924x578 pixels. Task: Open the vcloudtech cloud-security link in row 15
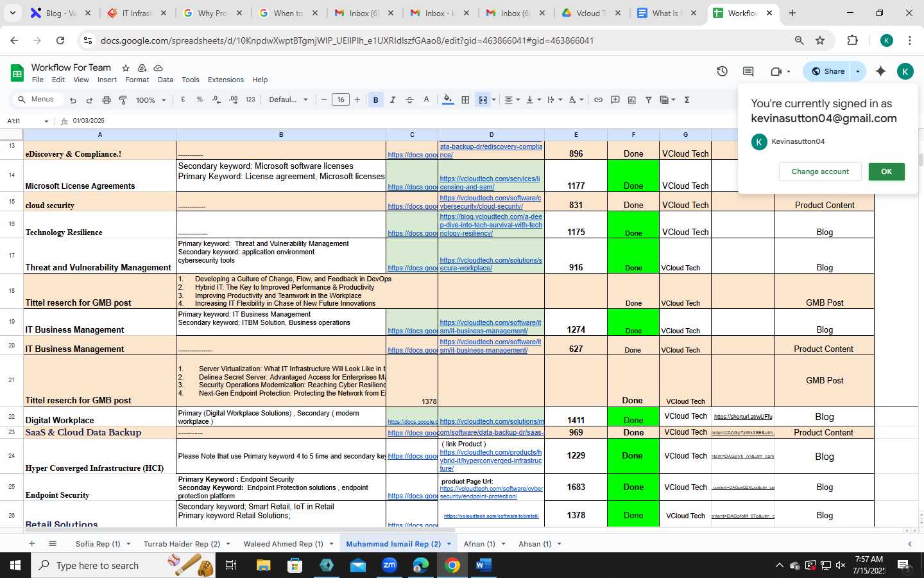[490, 202]
